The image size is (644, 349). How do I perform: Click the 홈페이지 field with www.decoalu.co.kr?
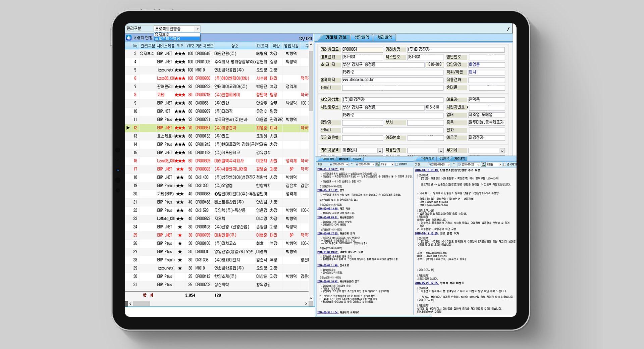click(x=392, y=80)
